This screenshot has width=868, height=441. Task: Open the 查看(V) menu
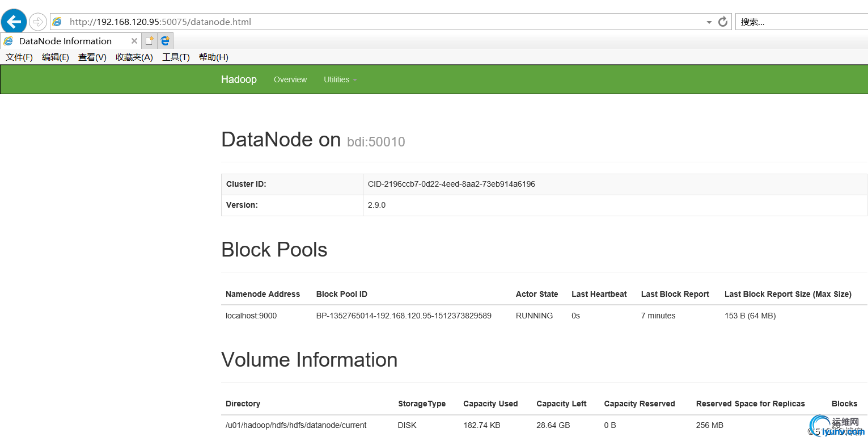click(92, 57)
